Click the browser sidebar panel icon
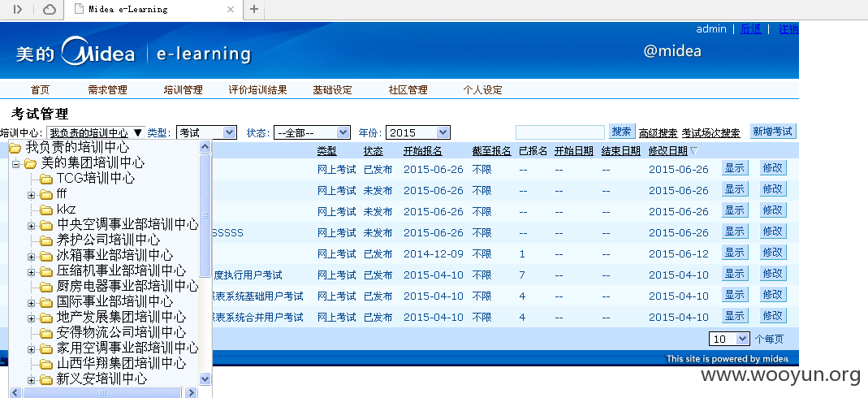868x398 pixels. click(18, 9)
